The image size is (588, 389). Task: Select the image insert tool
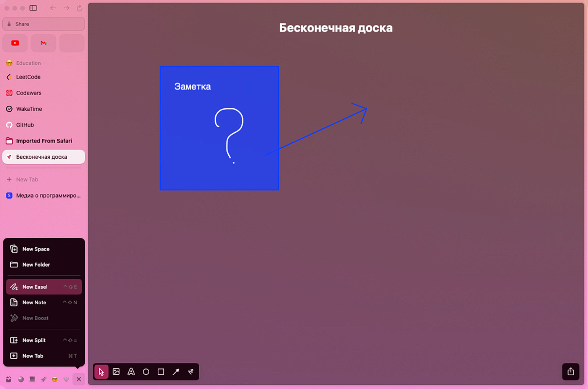click(116, 372)
